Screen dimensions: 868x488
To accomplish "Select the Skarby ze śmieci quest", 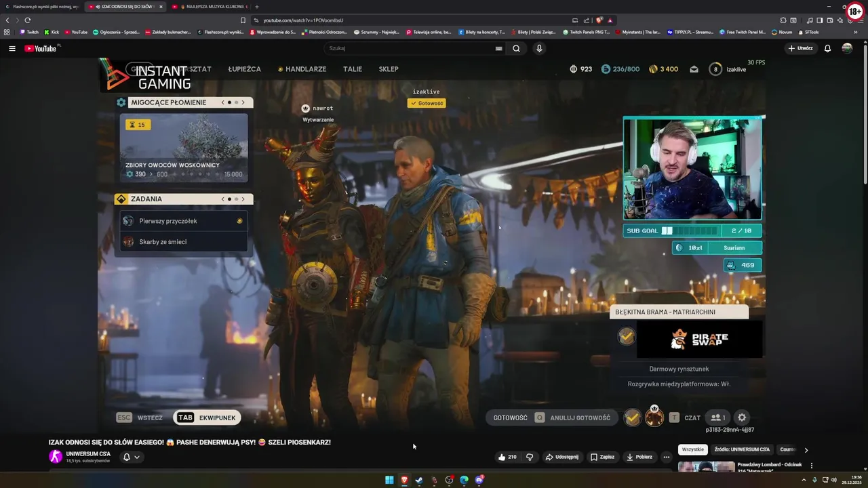I will [x=183, y=242].
